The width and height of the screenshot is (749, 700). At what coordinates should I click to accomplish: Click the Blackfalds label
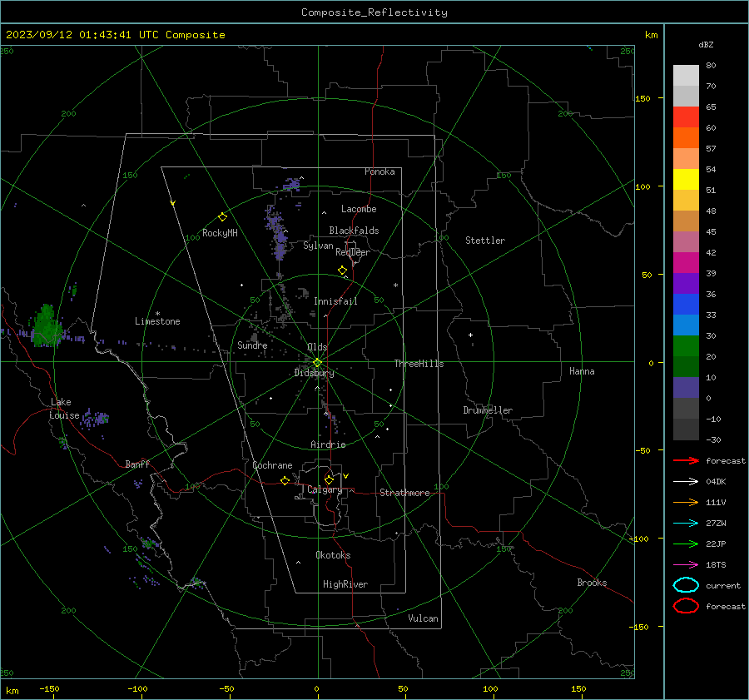(x=354, y=231)
